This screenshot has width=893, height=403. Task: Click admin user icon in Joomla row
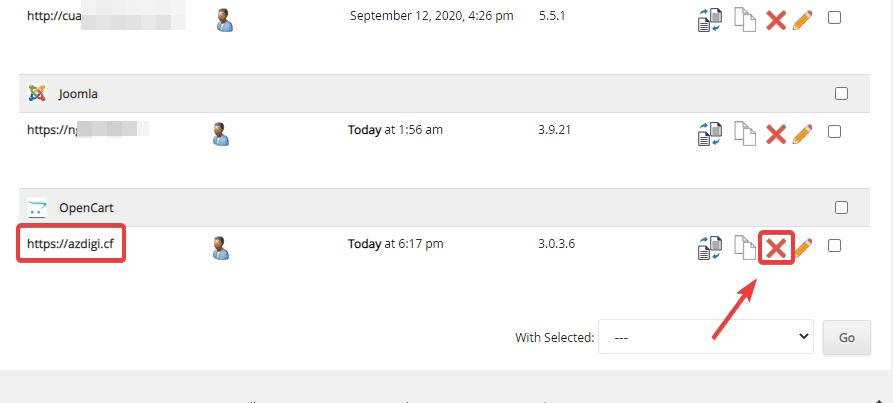[x=222, y=132]
